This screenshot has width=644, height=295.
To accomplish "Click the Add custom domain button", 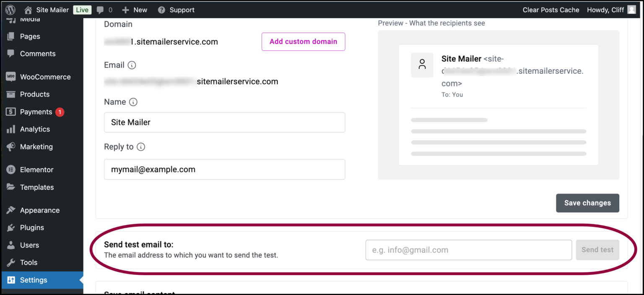I will (x=303, y=42).
